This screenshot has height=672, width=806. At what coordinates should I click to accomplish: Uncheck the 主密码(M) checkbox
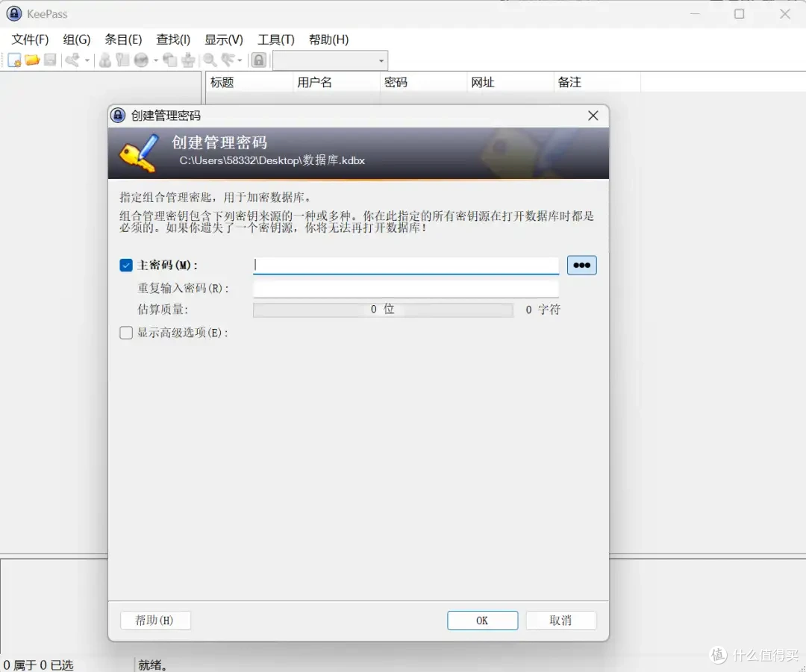[x=126, y=265]
